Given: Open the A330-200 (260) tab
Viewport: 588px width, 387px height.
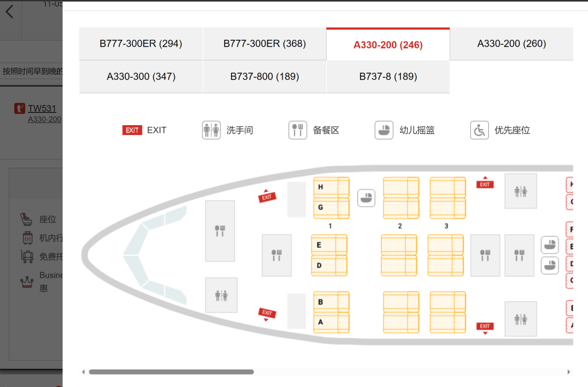Looking at the screenshot, I should [511, 44].
